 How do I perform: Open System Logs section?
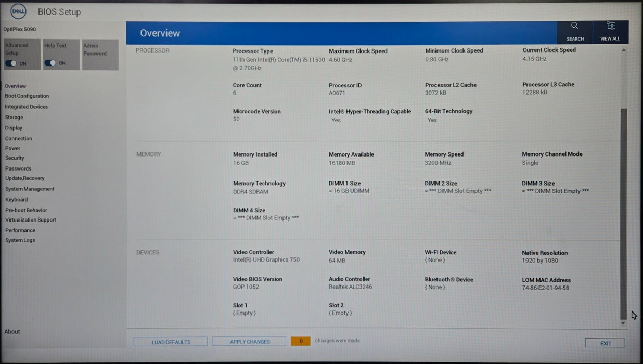[20, 240]
